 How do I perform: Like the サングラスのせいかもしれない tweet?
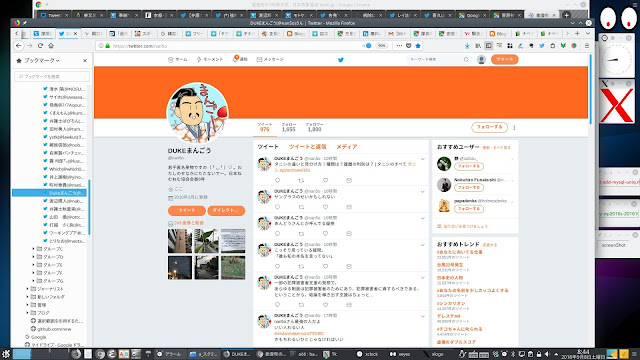pyautogui.click(x=325, y=207)
